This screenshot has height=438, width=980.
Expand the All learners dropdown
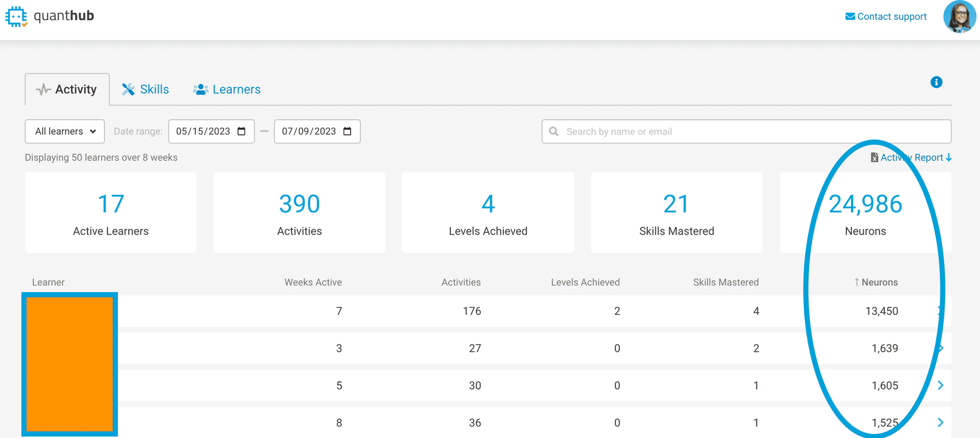point(65,131)
